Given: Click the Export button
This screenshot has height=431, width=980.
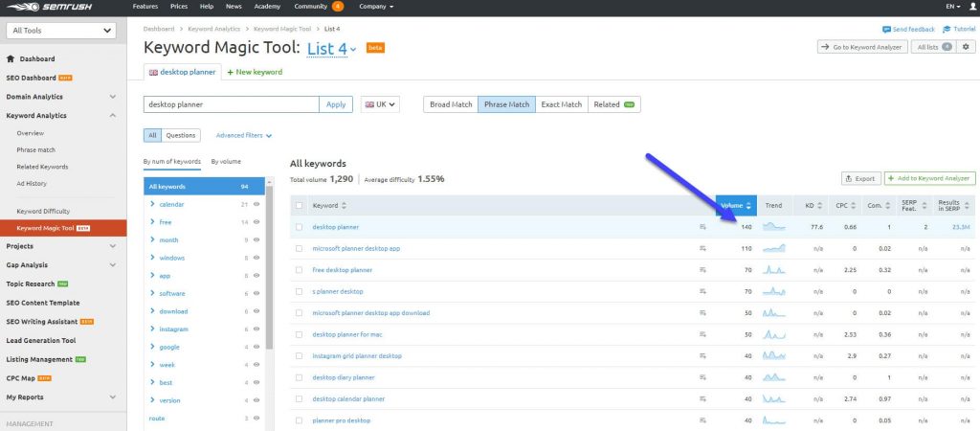Looking at the screenshot, I should click(x=861, y=178).
